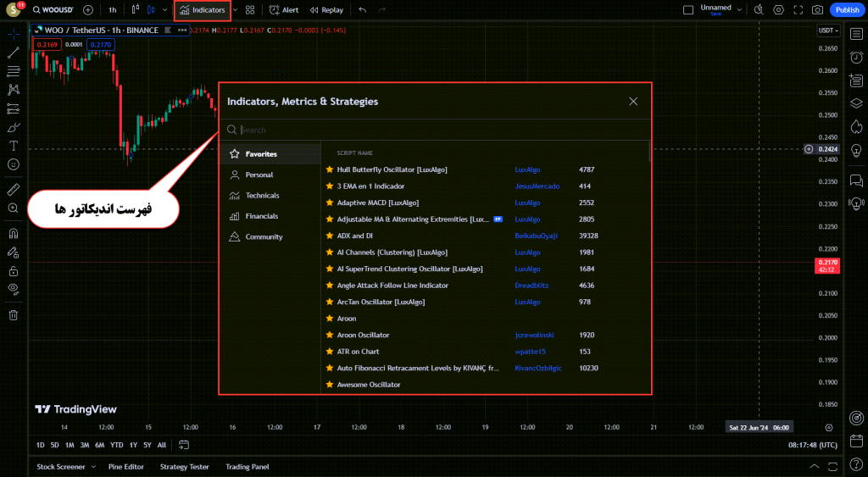Viewport: 868px width, 477px height.
Task: Select the Technicals category
Action: tap(270, 196)
